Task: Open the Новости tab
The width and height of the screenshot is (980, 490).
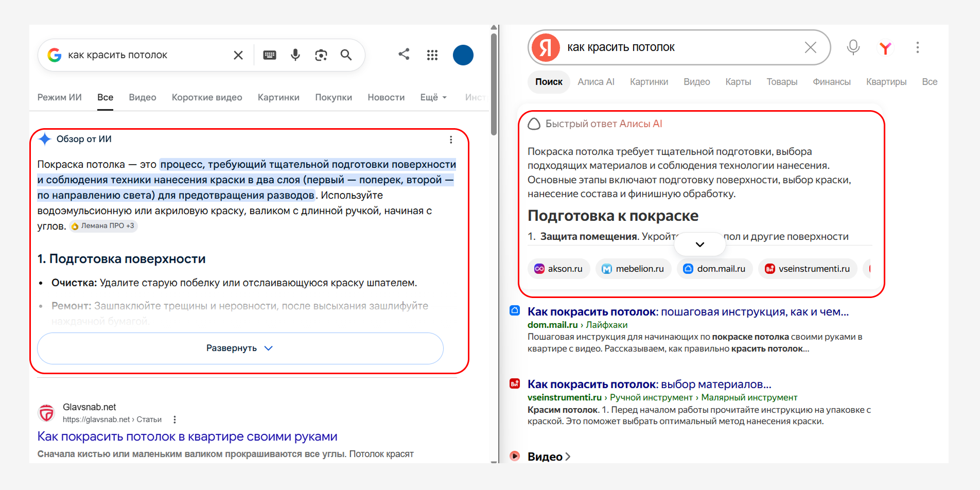Action: [x=386, y=97]
